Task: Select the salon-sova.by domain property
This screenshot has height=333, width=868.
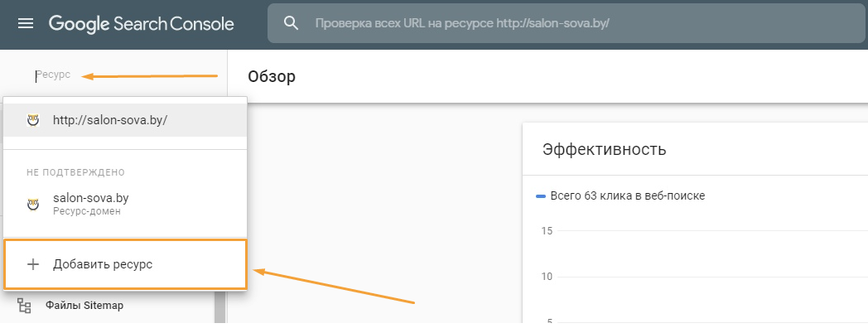Action: [x=125, y=204]
